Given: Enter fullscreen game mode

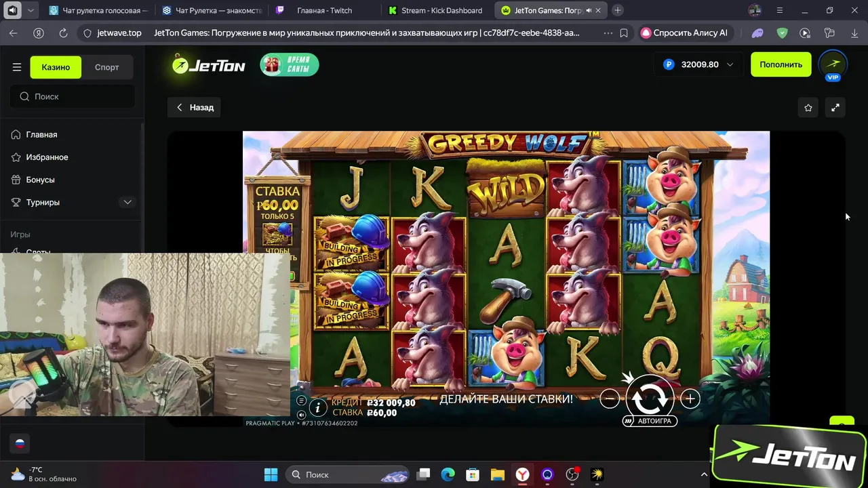Looking at the screenshot, I should [835, 107].
